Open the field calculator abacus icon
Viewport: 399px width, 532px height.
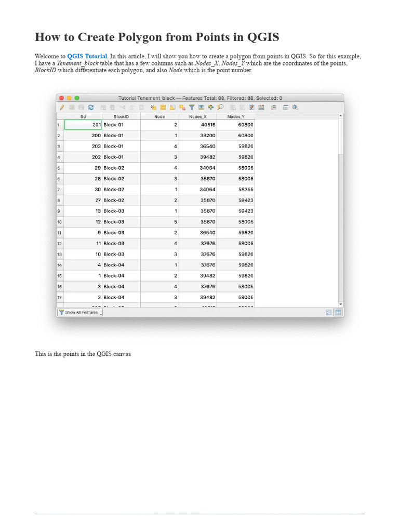point(261,107)
